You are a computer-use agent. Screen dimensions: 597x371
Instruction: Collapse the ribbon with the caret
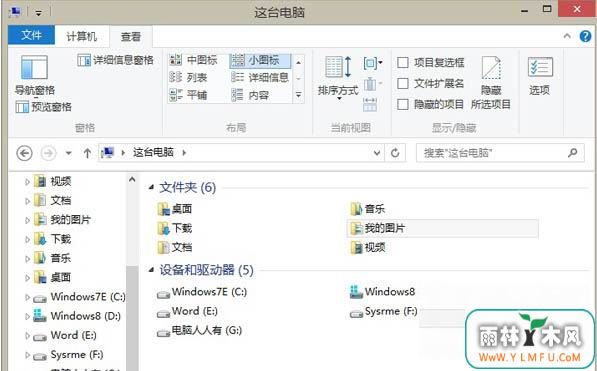567,36
